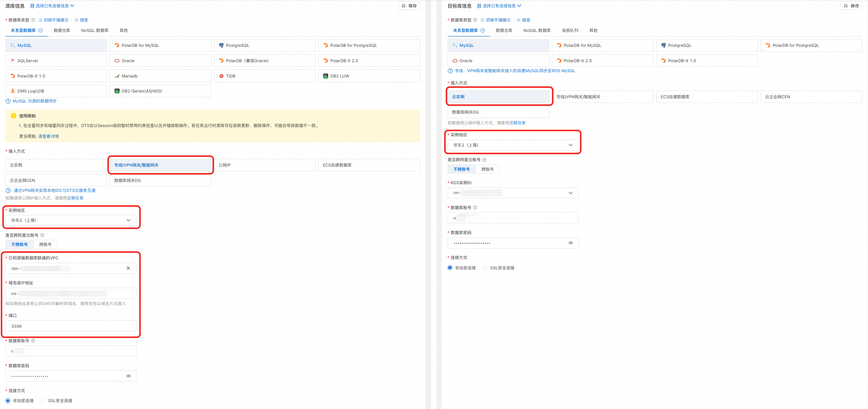868x409 pixels.
Task: Show target database password
Action: coord(571,243)
